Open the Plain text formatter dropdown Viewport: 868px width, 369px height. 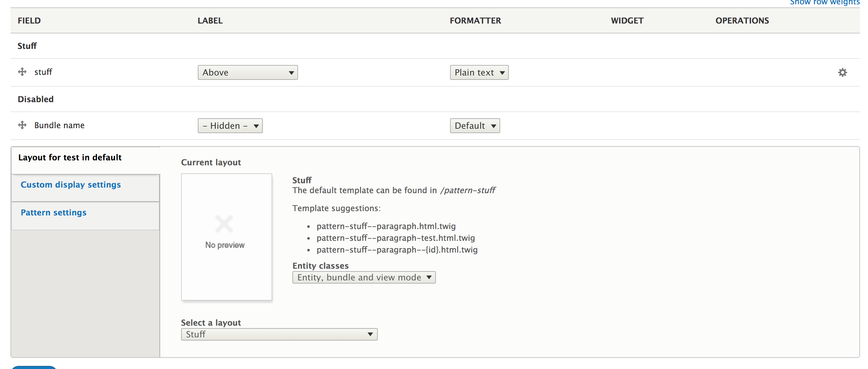[479, 72]
